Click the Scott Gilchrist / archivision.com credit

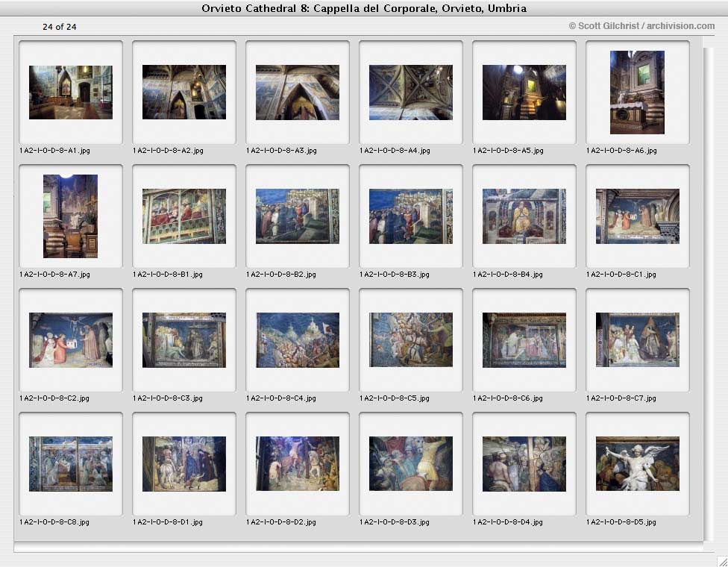click(x=641, y=26)
